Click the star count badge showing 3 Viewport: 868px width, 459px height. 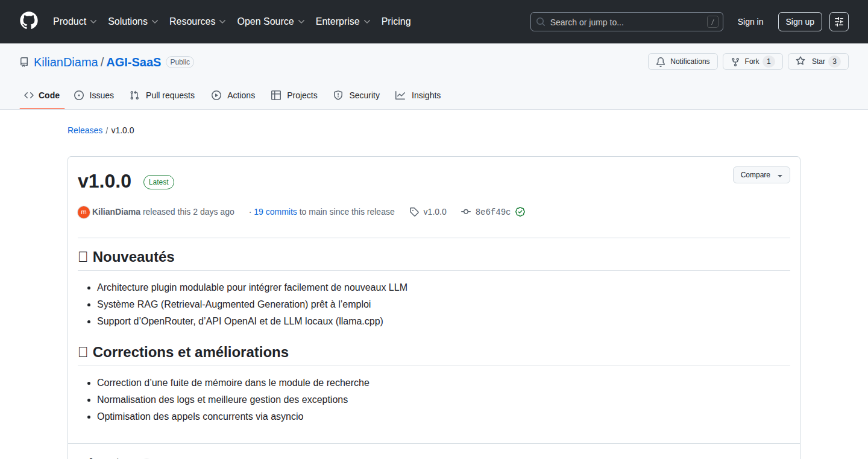(834, 62)
